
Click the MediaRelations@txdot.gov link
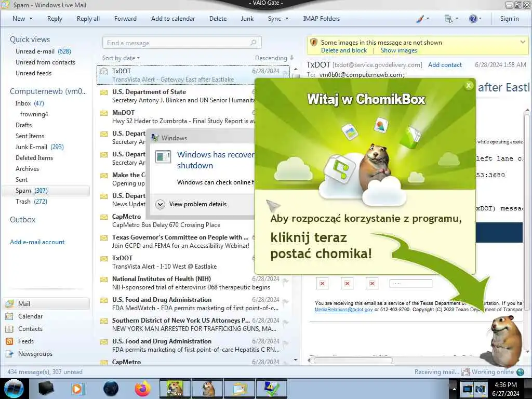tap(344, 310)
